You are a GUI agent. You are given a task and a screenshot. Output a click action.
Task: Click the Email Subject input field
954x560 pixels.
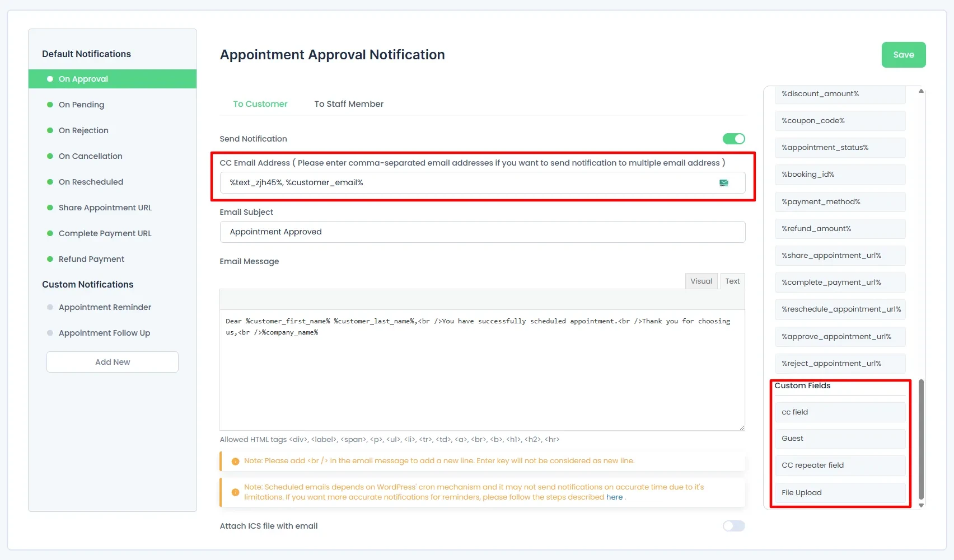point(483,232)
